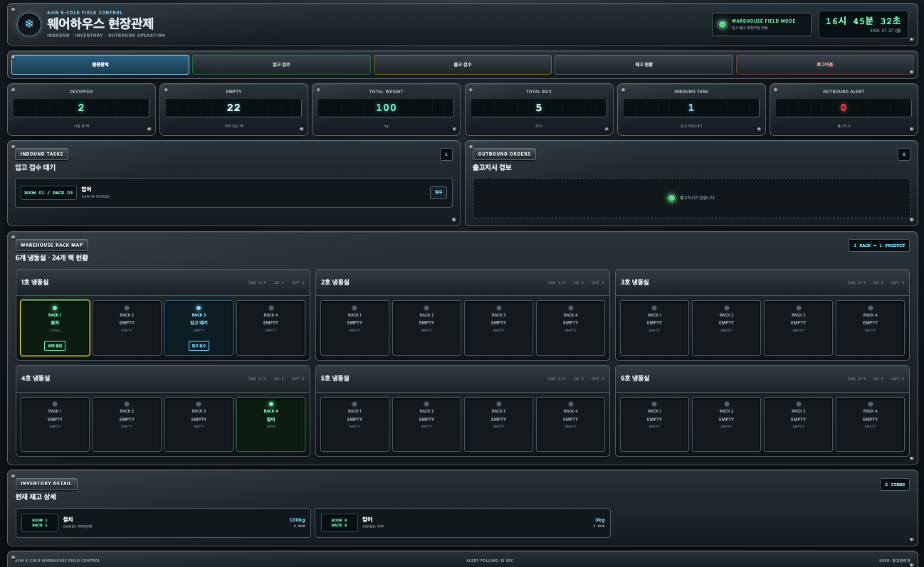Select Rack 4 in 3호 냉동실

pyautogui.click(x=870, y=328)
